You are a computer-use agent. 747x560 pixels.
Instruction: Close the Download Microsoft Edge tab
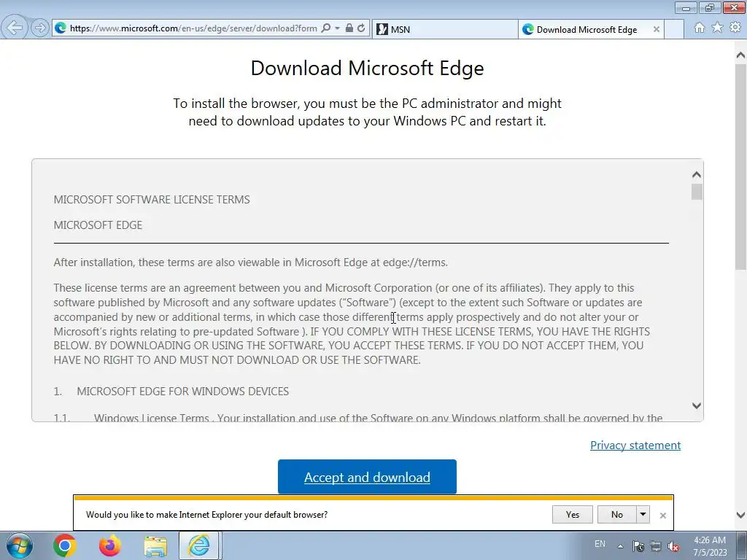[x=657, y=29]
